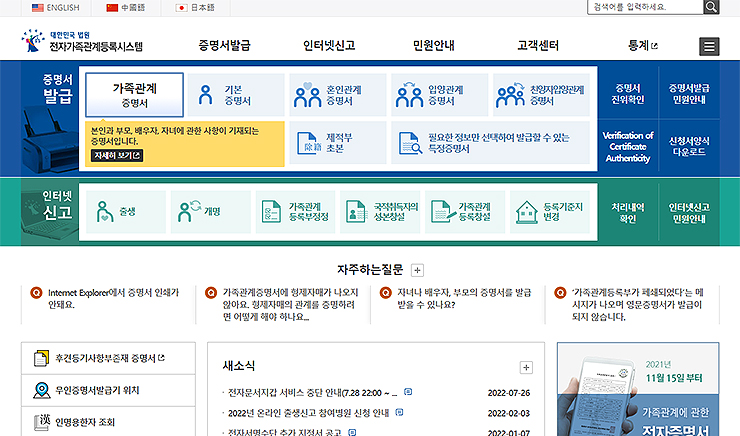Click the 전자증명서 banner image
Viewport: 740px width, 436px height.
point(638,389)
